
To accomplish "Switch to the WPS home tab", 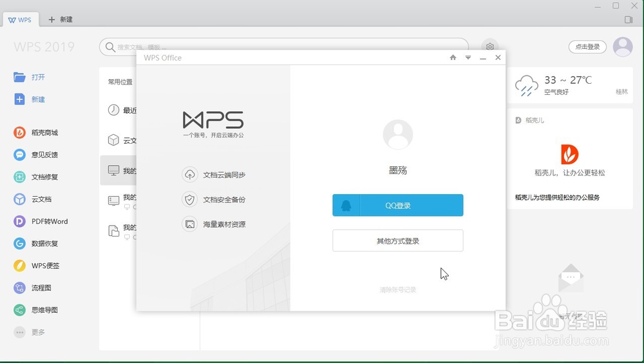I will tap(20, 20).
